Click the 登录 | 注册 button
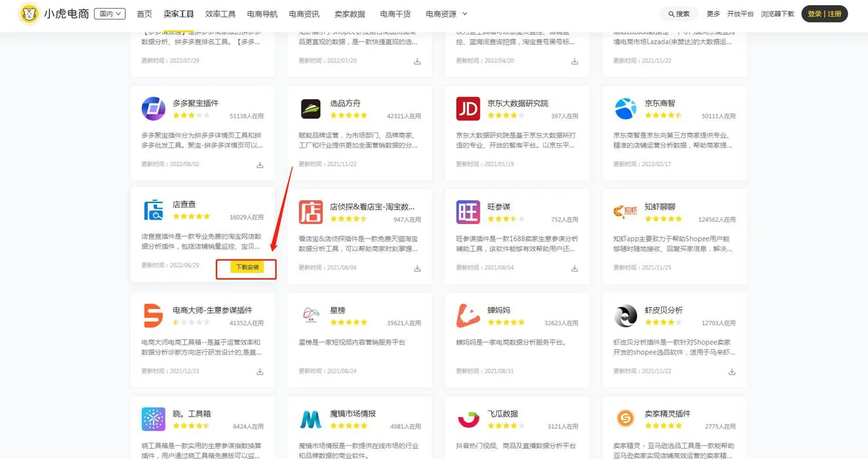The height and width of the screenshot is (459, 868). tap(825, 14)
